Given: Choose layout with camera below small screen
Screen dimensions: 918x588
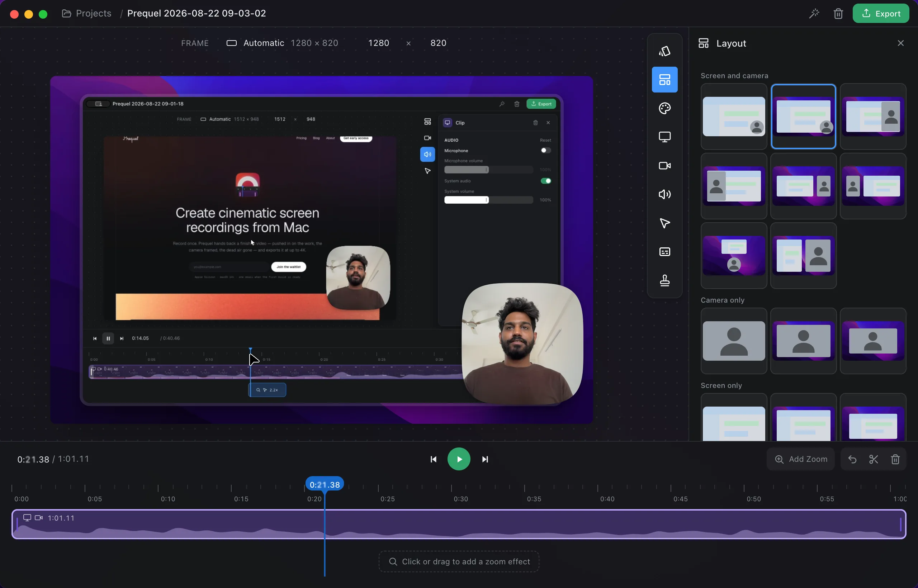Looking at the screenshot, I should pos(734,256).
